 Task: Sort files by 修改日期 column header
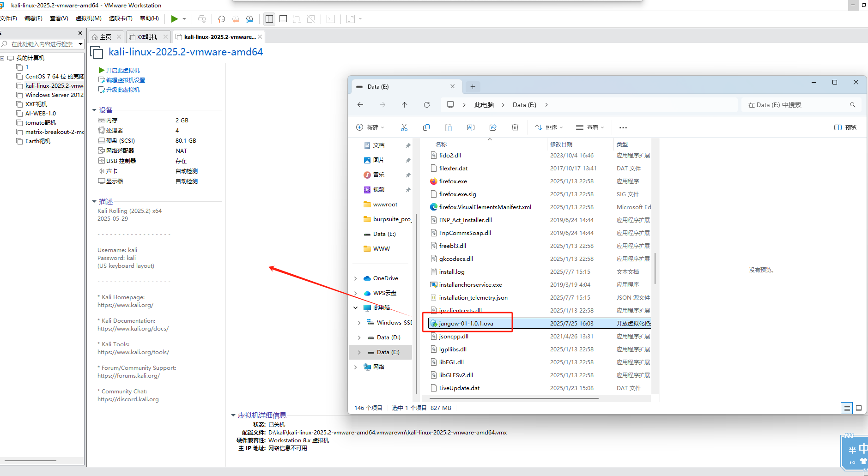561,144
